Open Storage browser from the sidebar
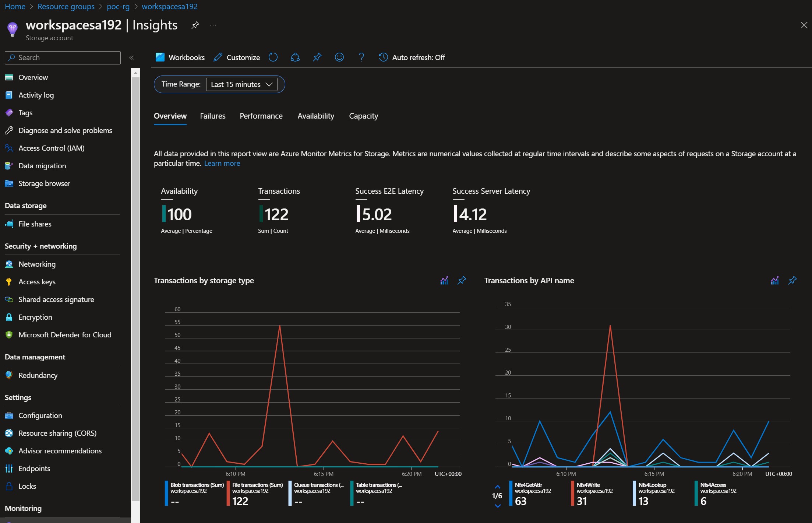 pyautogui.click(x=44, y=183)
